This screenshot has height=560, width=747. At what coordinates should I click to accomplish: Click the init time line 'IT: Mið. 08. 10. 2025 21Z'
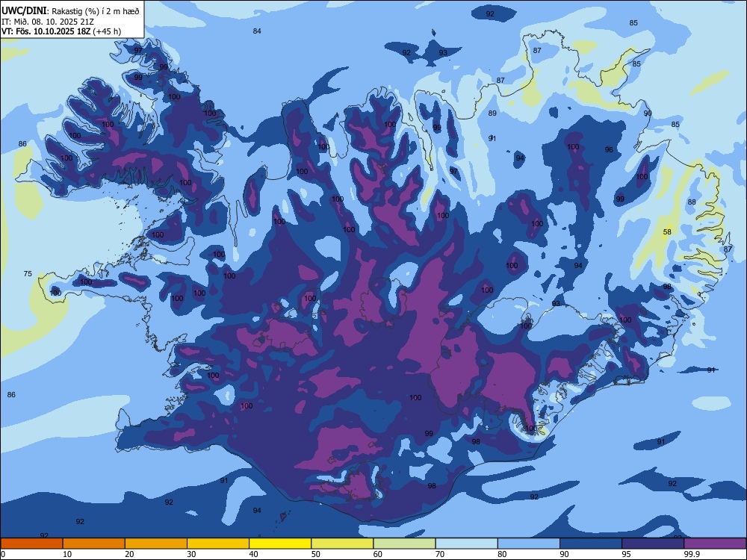pyautogui.click(x=48, y=22)
